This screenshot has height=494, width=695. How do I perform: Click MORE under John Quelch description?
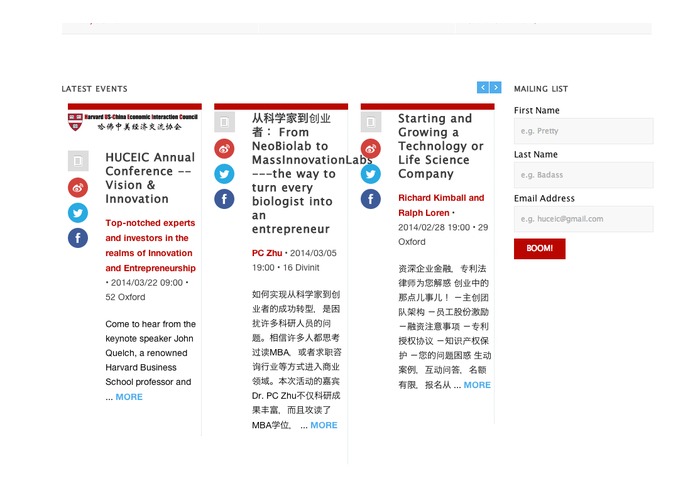(129, 397)
